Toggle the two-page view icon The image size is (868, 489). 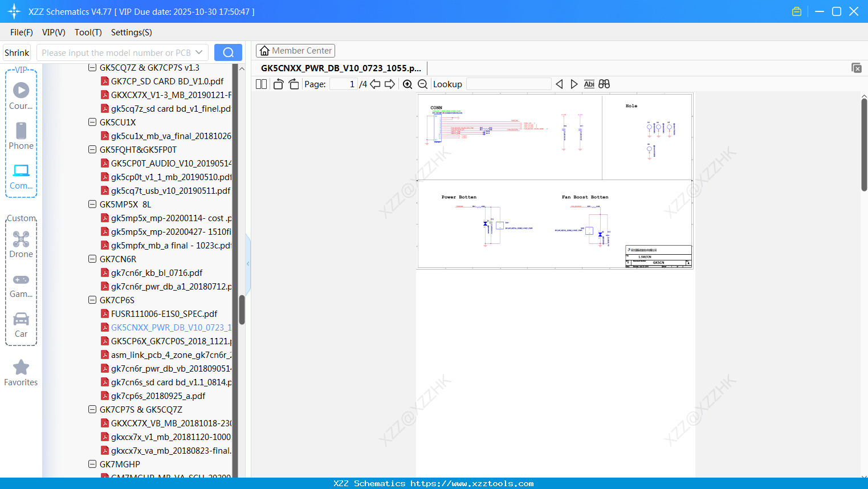click(261, 84)
